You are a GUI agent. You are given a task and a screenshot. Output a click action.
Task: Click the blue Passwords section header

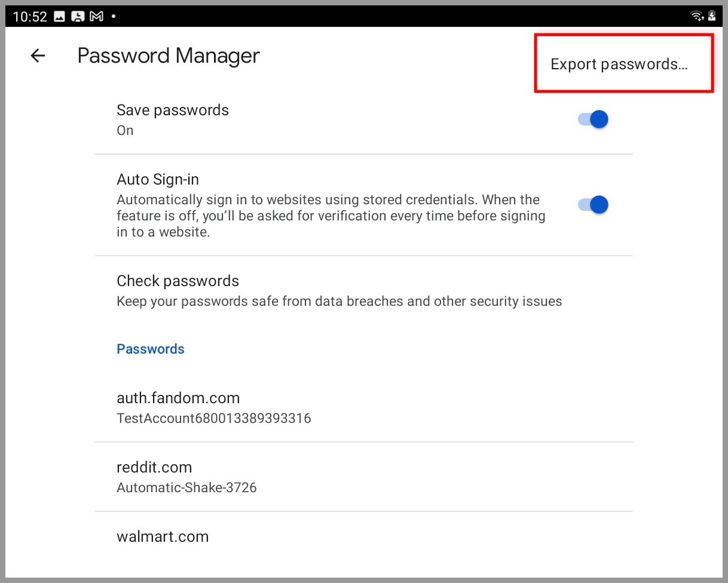tap(151, 349)
